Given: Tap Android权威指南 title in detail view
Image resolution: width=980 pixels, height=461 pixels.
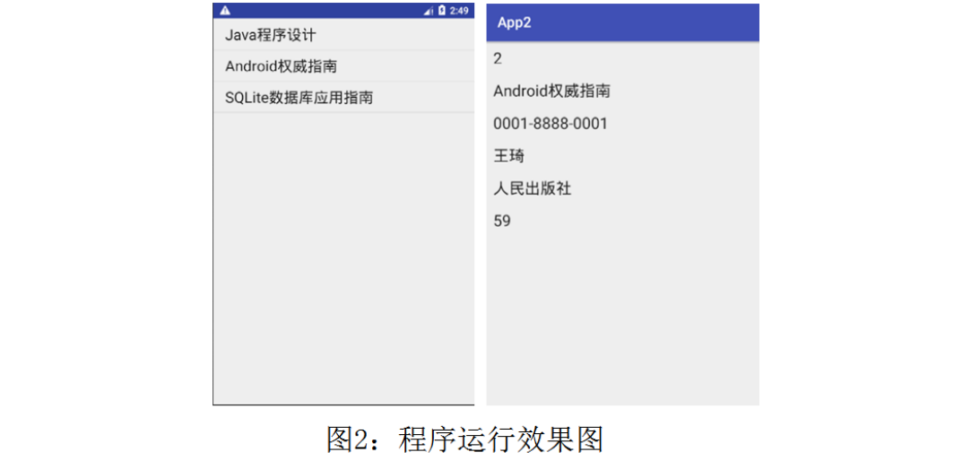Looking at the screenshot, I should pyautogui.click(x=552, y=91).
